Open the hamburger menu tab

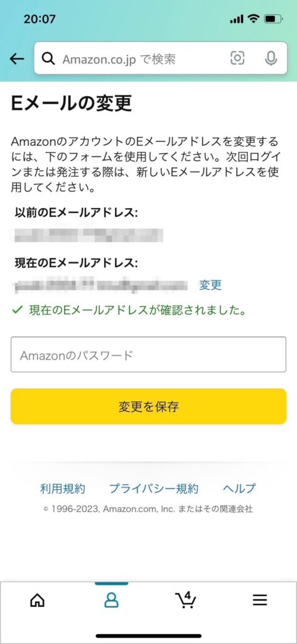(x=260, y=601)
